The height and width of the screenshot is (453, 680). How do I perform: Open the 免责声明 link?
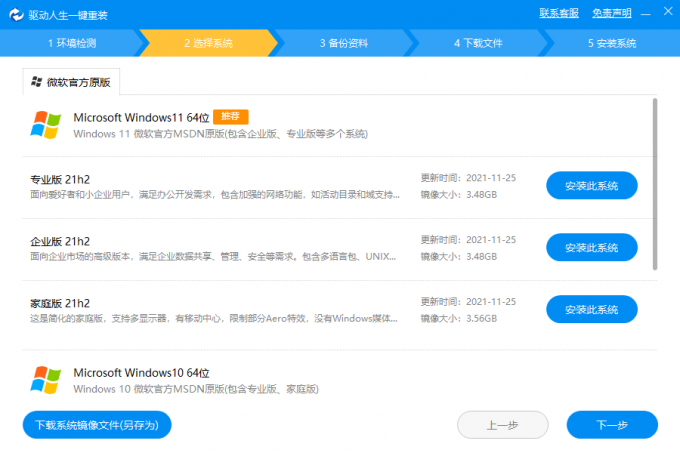(x=611, y=13)
